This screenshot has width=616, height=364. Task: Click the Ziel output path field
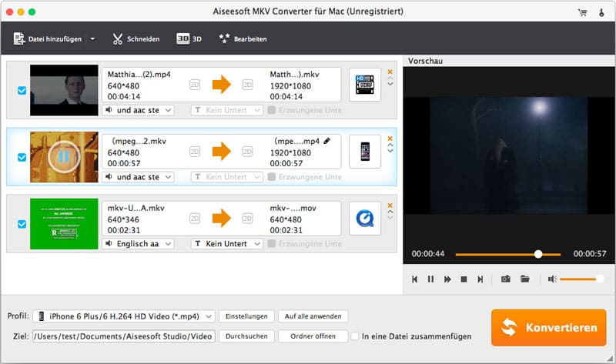point(124,336)
